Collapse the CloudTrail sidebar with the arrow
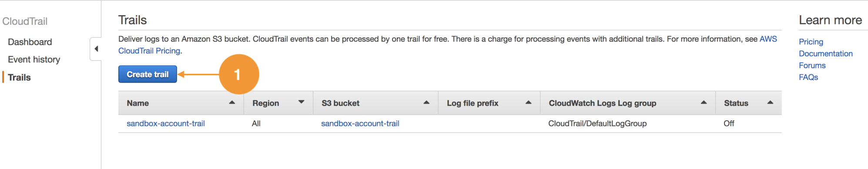 coord(96,49)
